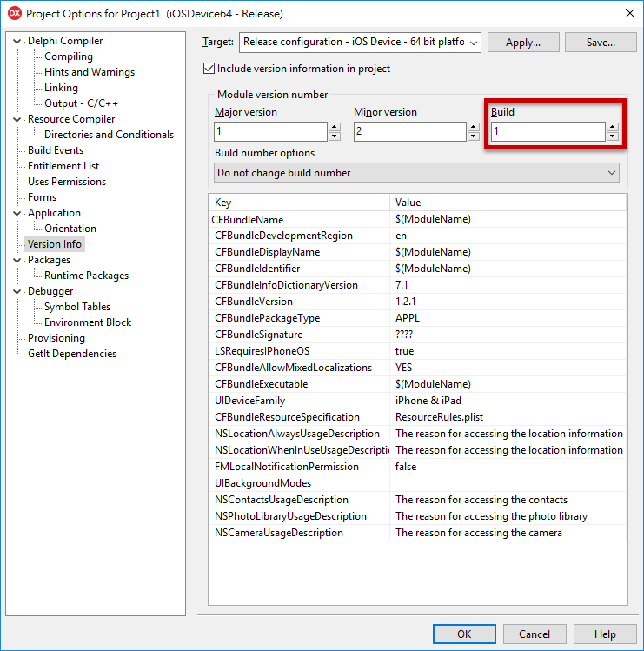This screenshot has width=644, height=651.
Task: Open Symbol Tables page
Action: coord(77,307)
